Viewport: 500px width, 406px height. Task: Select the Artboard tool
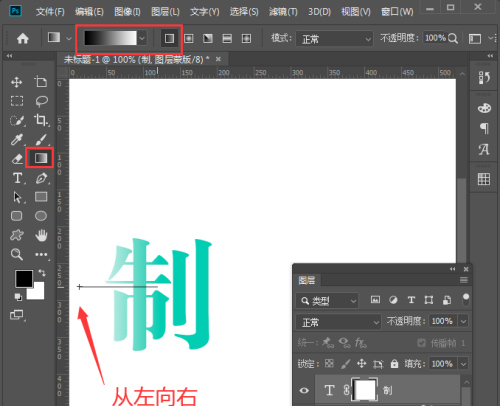pyautogui.click(x=41, y=82)
